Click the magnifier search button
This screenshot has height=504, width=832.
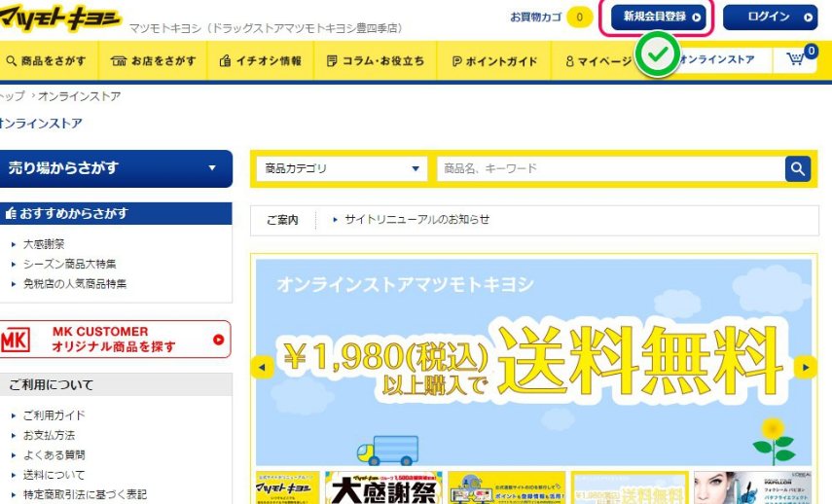(x=798, y=168)
